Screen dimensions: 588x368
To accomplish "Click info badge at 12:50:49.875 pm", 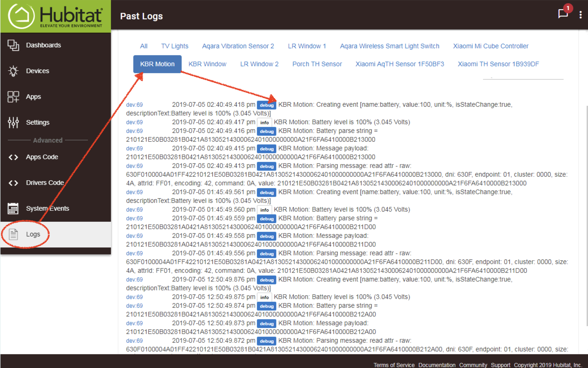I will pos(264,297).
